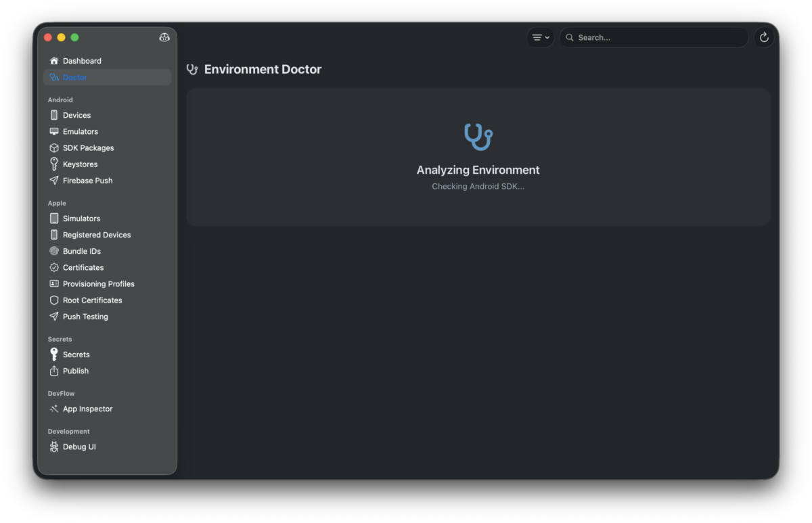Open Debug UI

[107, 447]
